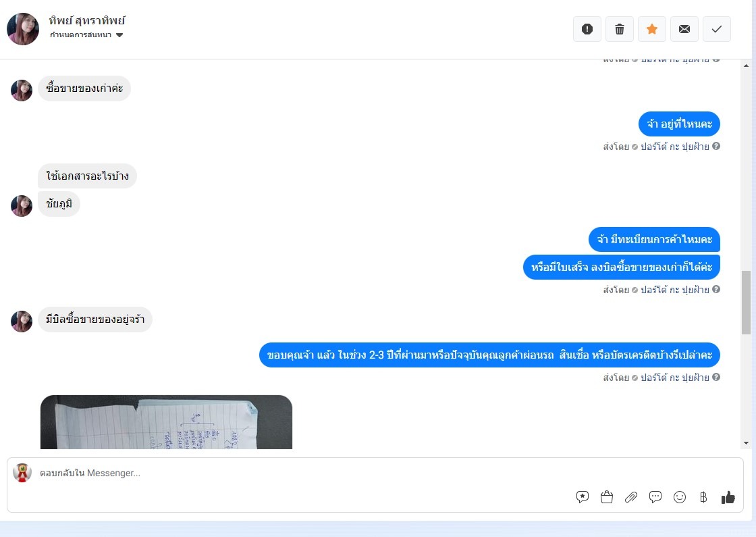Mark conversation unread with the envelope icon
Image resolution: width=756 pixels, height=537 pixels.
point(684,29)
